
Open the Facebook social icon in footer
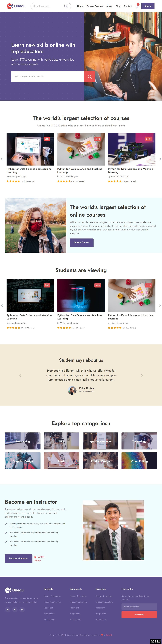coord(15,610)
